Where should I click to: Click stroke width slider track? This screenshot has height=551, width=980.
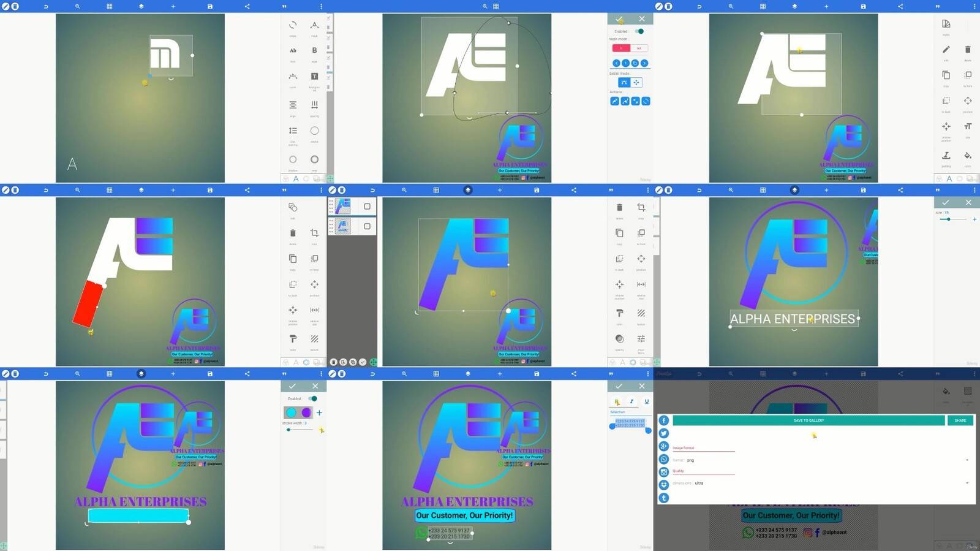click(x=300, y=430)
